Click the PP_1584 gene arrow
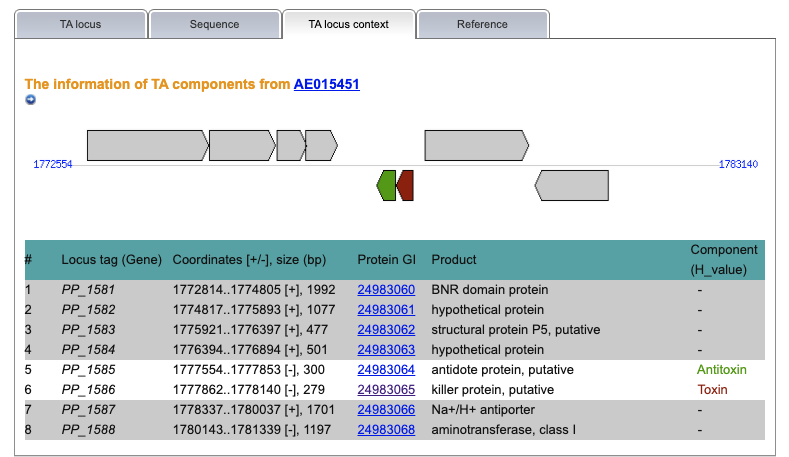 pos(321,145)
